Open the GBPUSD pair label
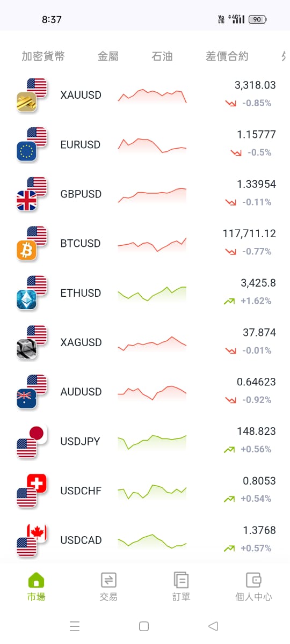 coord(81,194)
